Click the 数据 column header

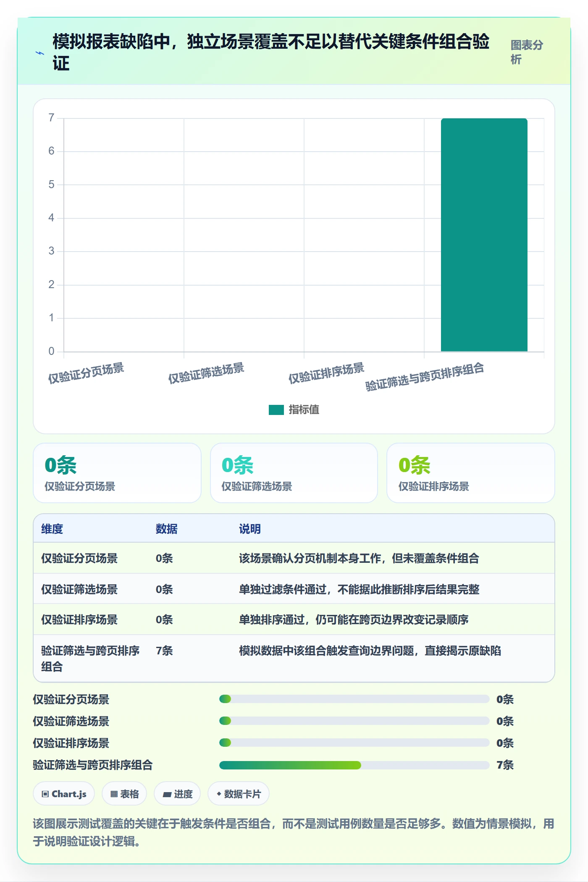pyautogui.click(x=167, y=529)
